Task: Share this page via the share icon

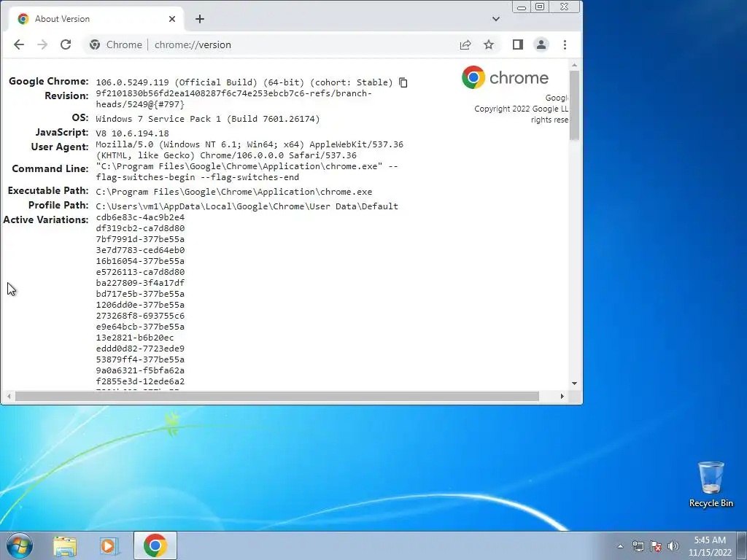Action: 465,44
